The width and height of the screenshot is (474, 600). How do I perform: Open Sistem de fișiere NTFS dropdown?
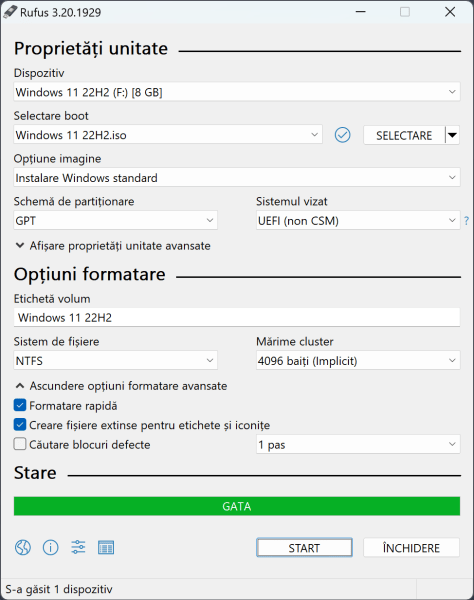point(116,360)
